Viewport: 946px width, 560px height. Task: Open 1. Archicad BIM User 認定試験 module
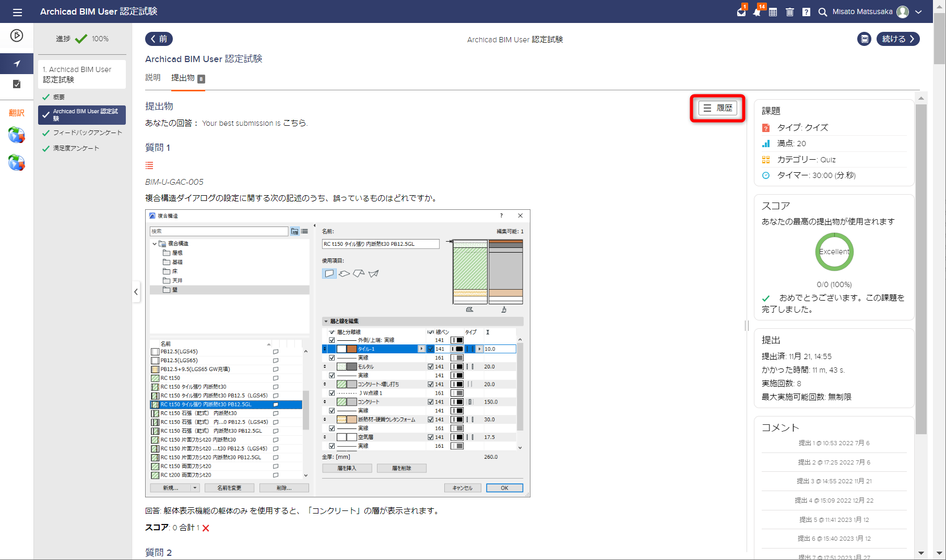tap(82, 74)
